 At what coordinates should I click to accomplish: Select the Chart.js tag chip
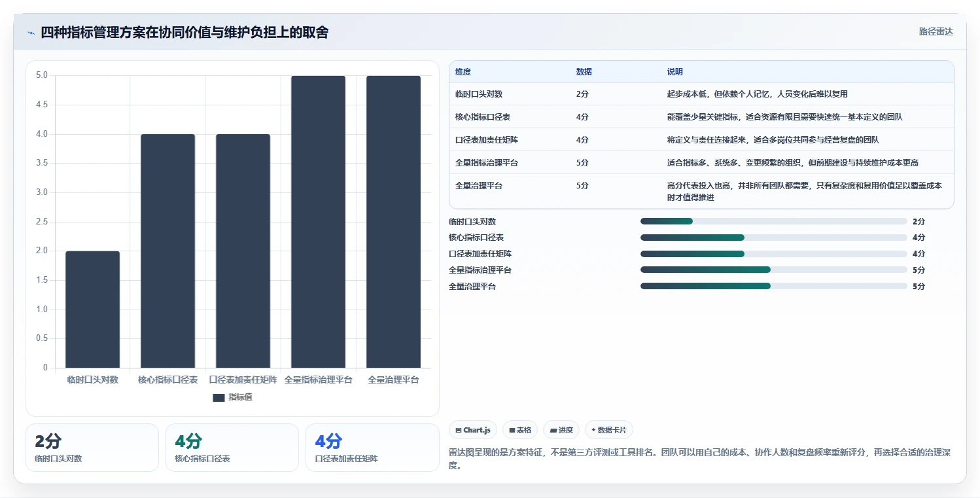473,430
